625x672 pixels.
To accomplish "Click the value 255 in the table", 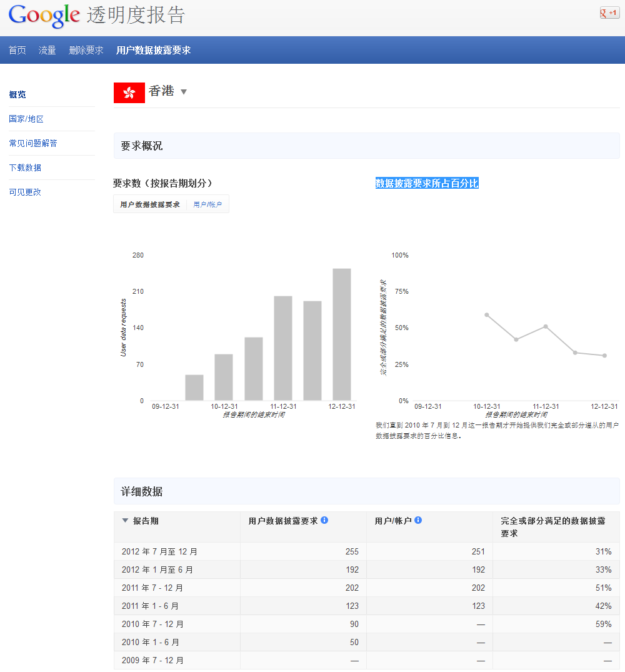I will click(352, 551).
